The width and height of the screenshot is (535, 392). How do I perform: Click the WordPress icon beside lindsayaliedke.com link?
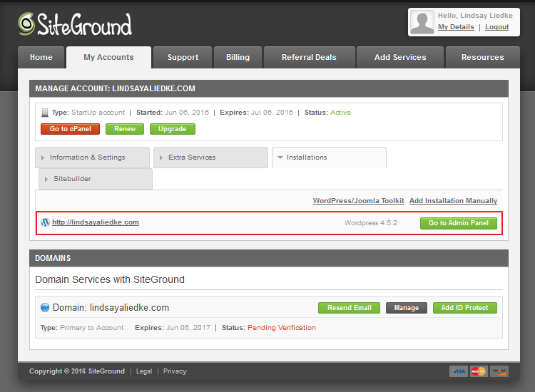[x=45, y=222]
